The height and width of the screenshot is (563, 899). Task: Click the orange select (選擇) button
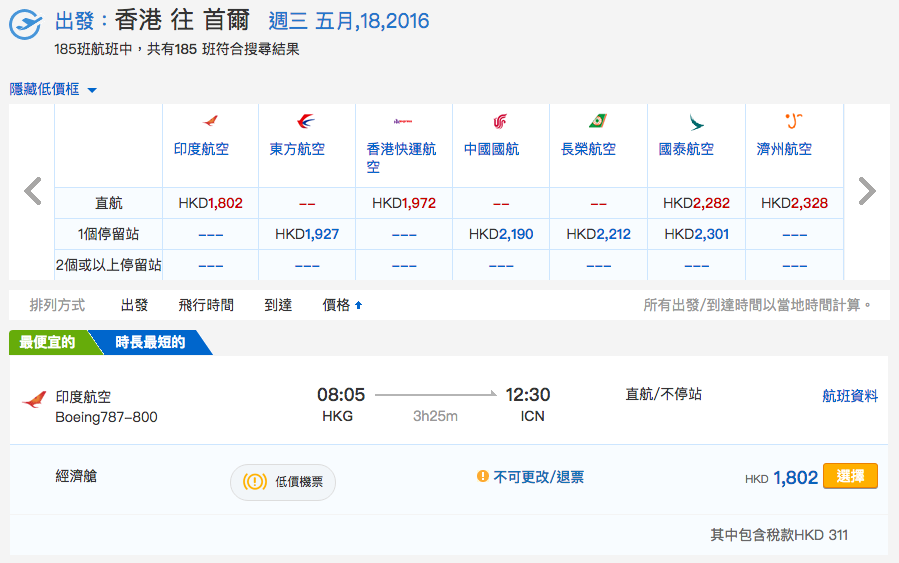pyautogui.click(x=850, y=476)
